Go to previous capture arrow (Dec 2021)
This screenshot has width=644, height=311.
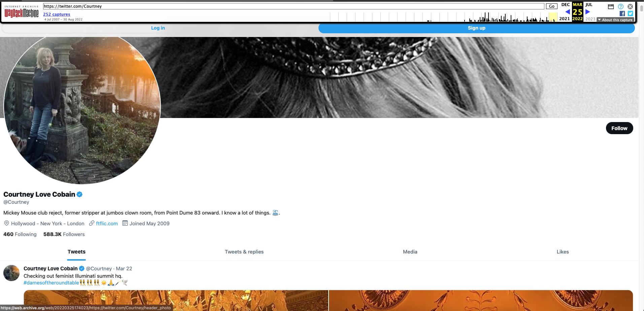568,12
